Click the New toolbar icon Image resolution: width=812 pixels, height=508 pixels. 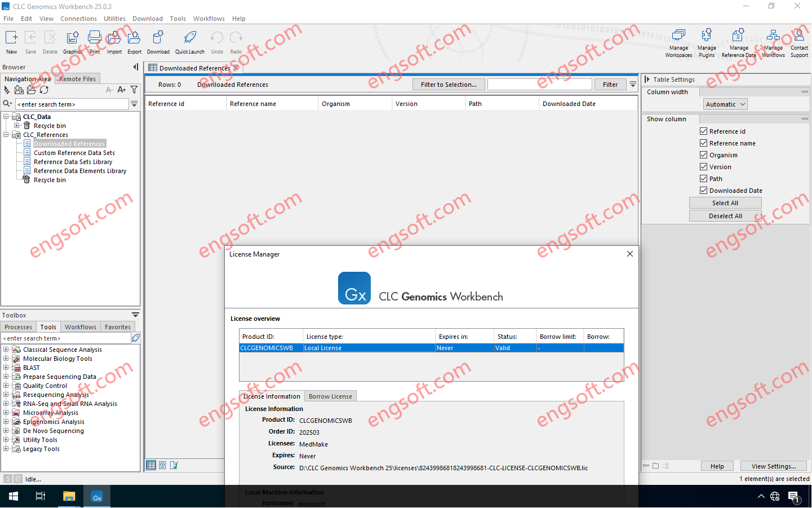pos(11,38)
